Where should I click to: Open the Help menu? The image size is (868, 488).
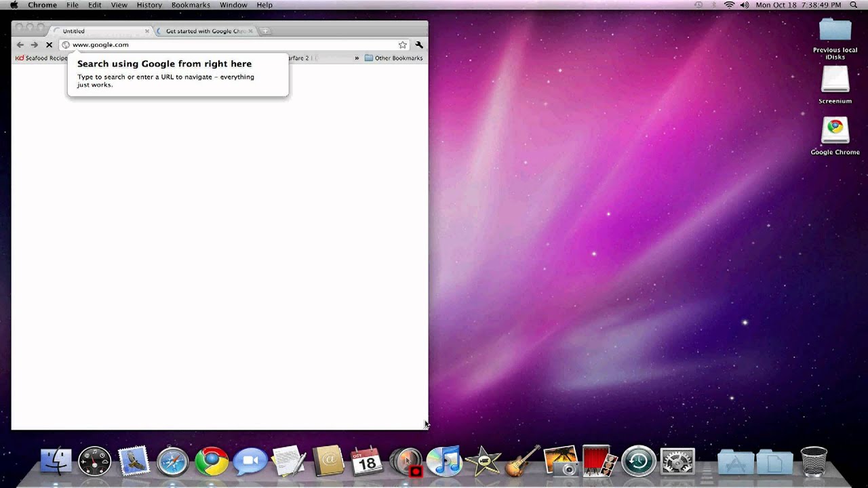(264, 5)
